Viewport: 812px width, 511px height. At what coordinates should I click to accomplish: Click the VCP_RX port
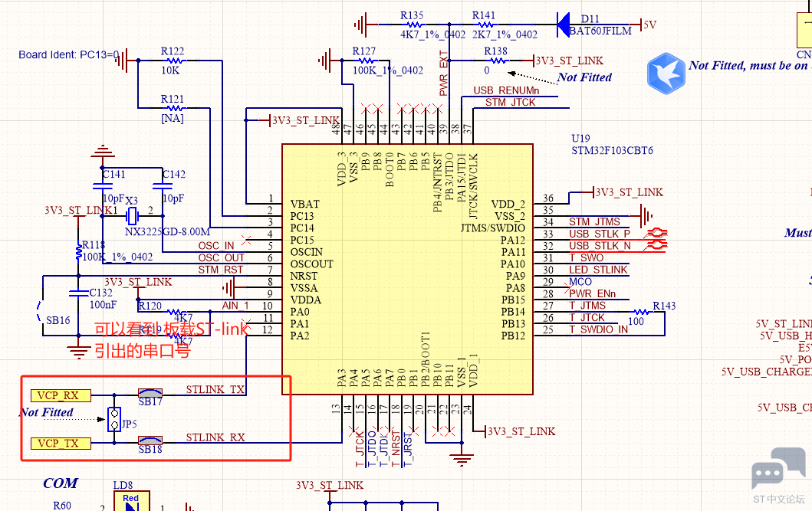pos(61,395)
